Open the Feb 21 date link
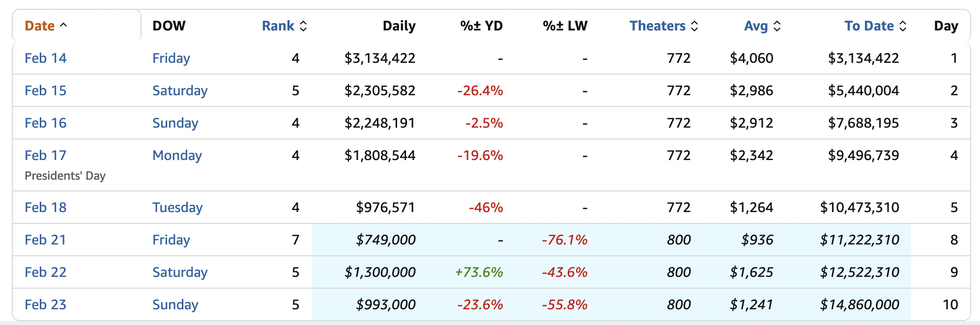The width and height of the screenshot is (980, 325). [x=45, y=240]
